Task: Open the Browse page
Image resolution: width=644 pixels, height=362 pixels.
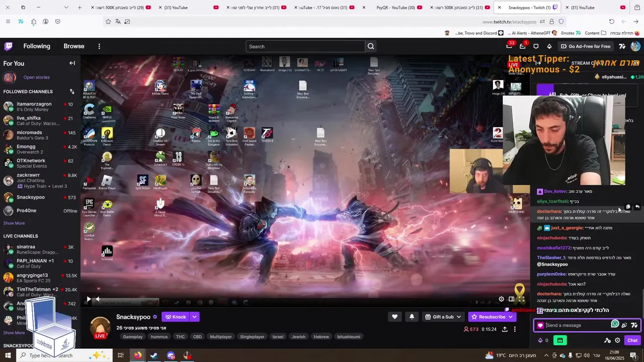Action: tap(74, 46)
